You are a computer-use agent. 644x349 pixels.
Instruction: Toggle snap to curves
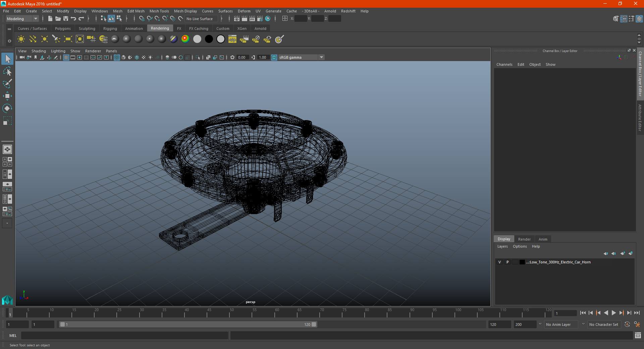(150, 19)
